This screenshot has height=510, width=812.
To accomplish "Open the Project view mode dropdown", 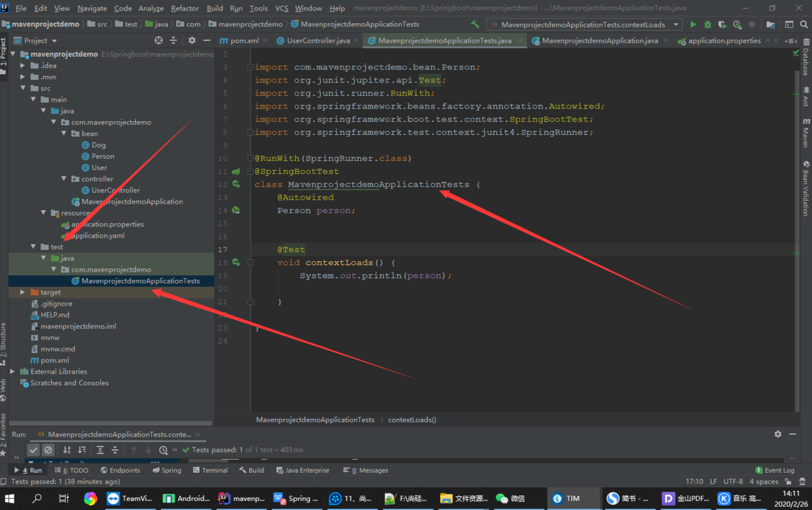I will [41, 41].
